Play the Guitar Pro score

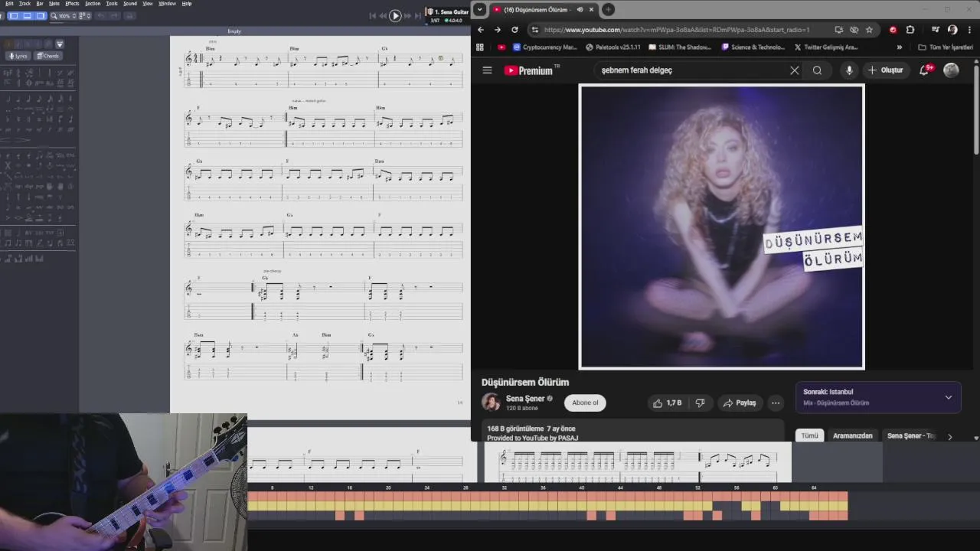pos(395,15)
